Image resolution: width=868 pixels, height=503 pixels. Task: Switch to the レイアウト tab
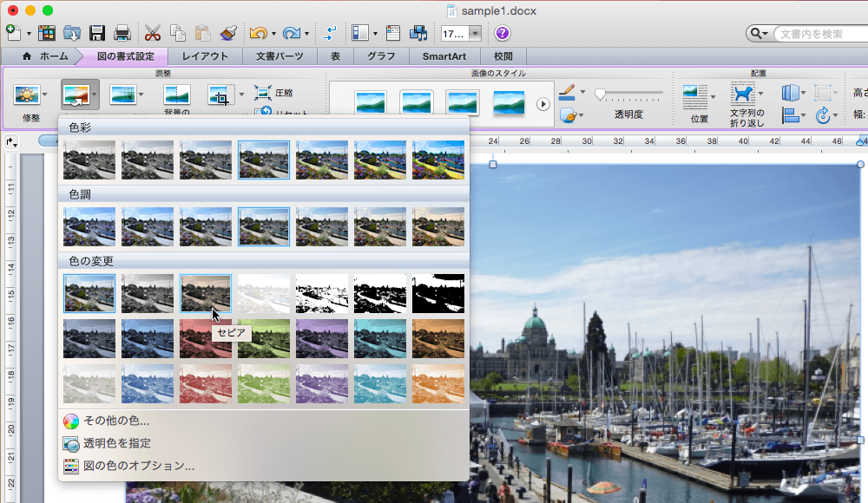205,56
